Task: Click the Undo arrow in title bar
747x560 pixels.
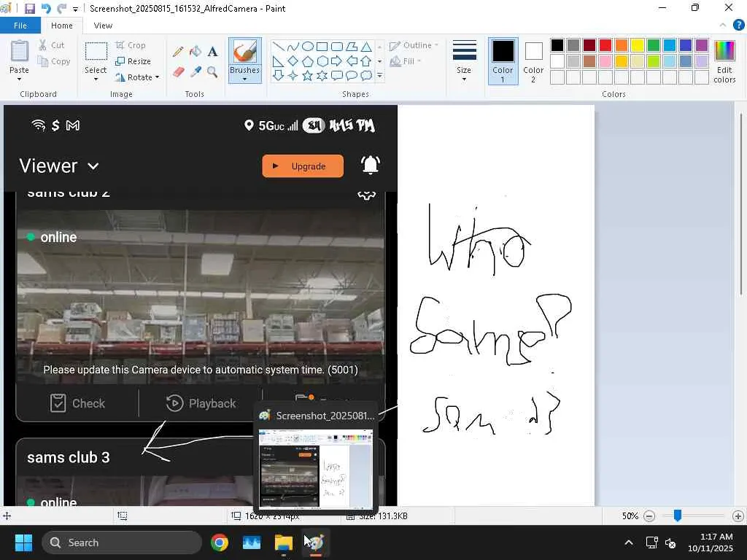Action: coord(46,8)
